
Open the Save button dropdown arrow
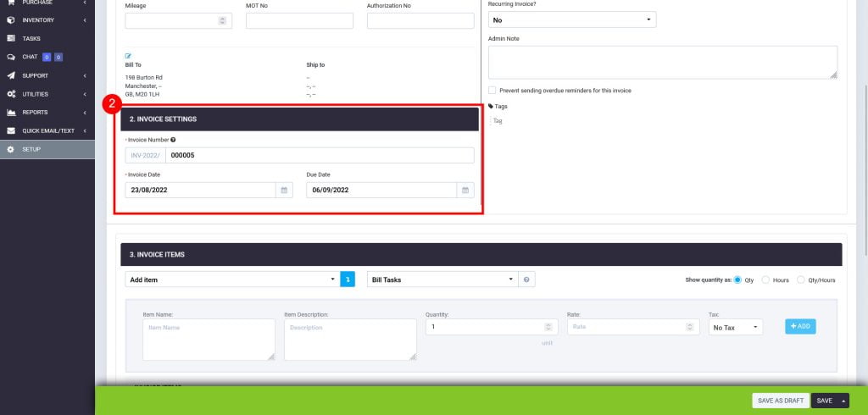(843, 401)
